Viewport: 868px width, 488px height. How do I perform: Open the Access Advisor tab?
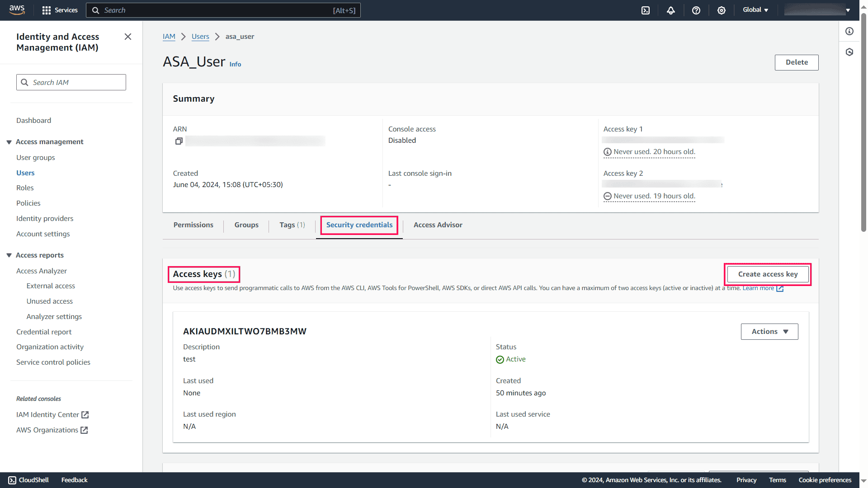(x=438, y=225)
